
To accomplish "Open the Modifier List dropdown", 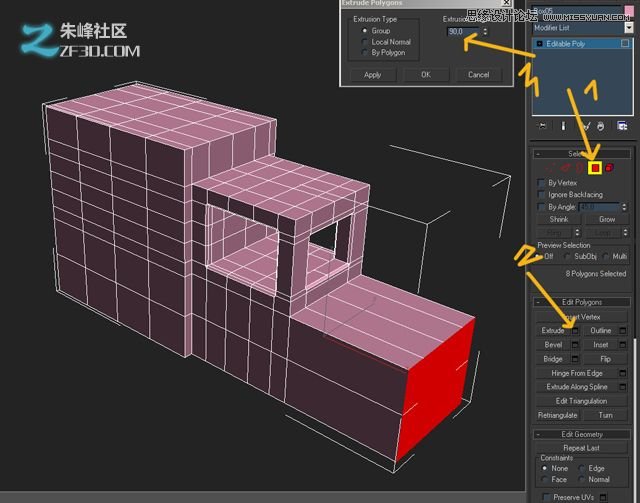I will coord(629,28).
